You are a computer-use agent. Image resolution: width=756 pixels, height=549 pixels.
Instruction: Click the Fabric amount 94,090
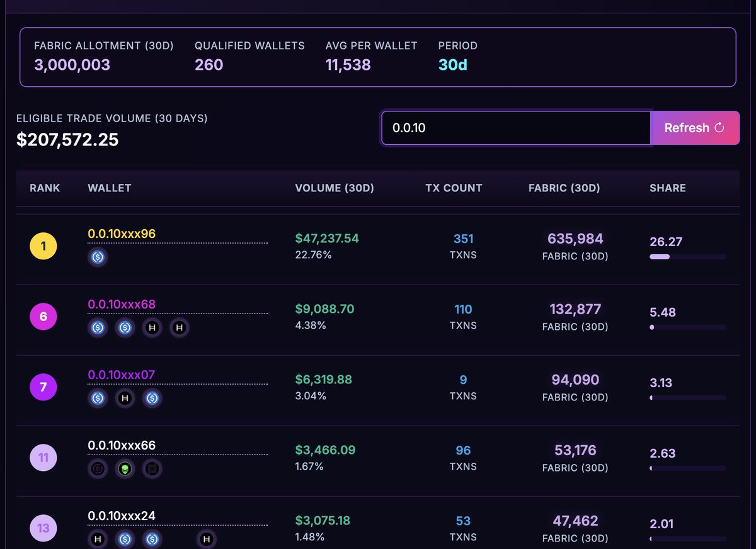point(575,380)
